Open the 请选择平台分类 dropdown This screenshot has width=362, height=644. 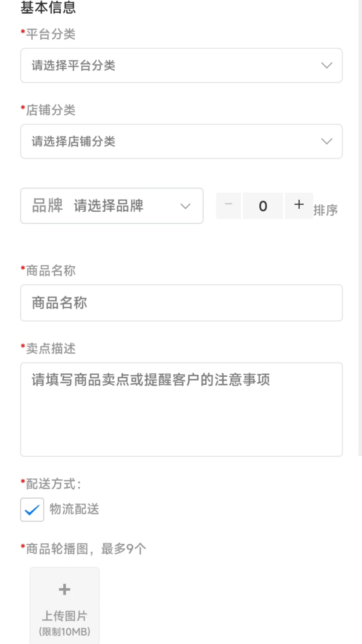(x=181, y=65)
